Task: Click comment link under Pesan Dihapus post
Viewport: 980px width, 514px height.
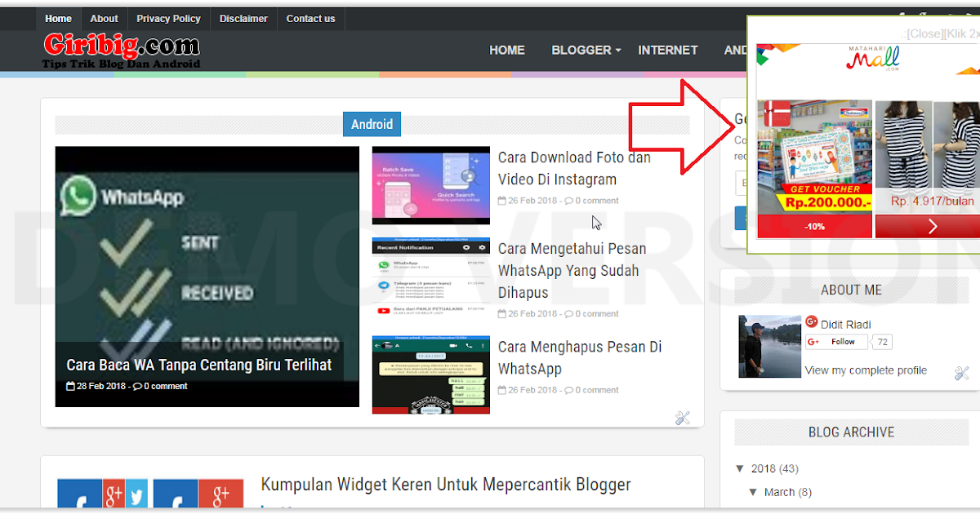Action: pos(592,313)
